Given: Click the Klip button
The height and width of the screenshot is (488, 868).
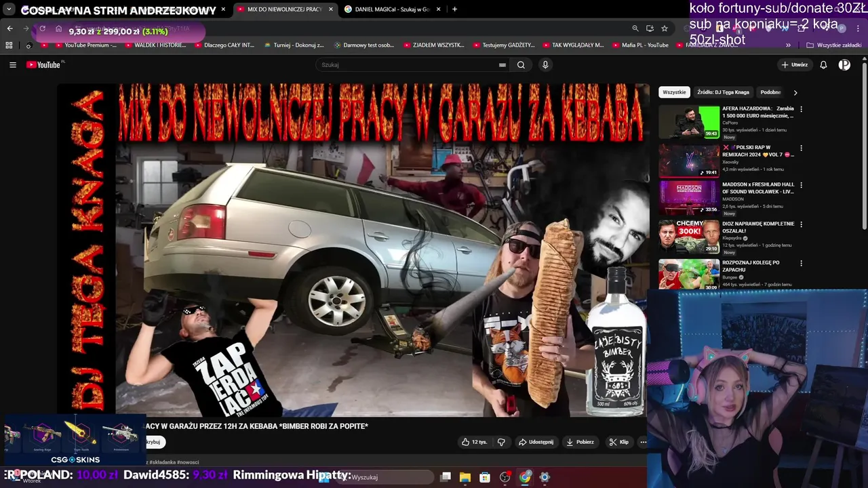Looking at the screenshot, I should pos(618,442).
